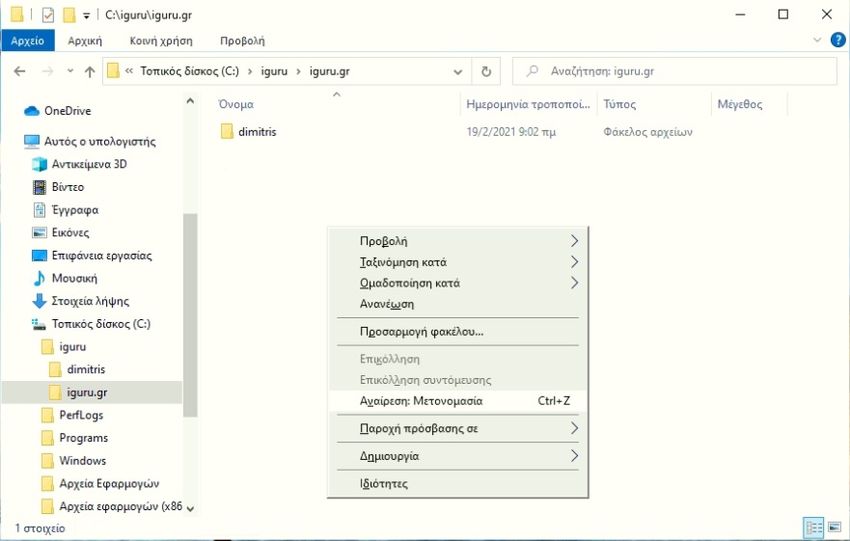850x541 pixels.
Task: Click the OneDrive cloud icon in sidebar
Action: pyautogui.click(x=31, y=111)
